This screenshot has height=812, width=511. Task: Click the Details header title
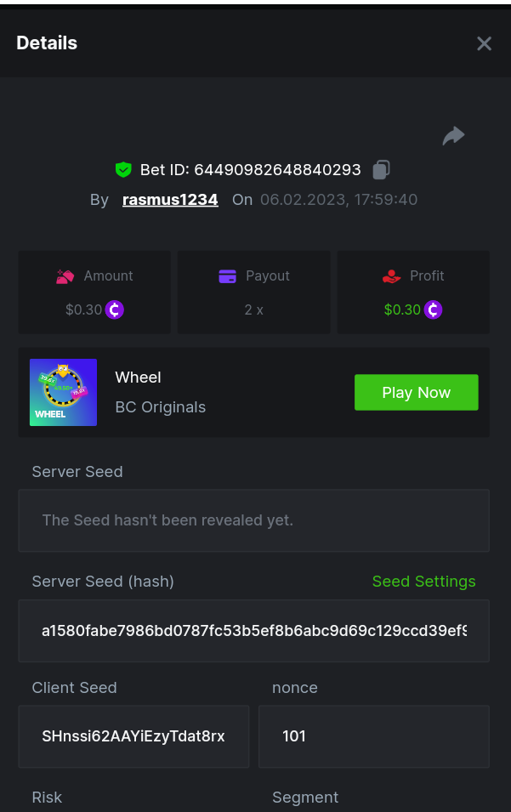pyautogui.click(x=47, y=43)
